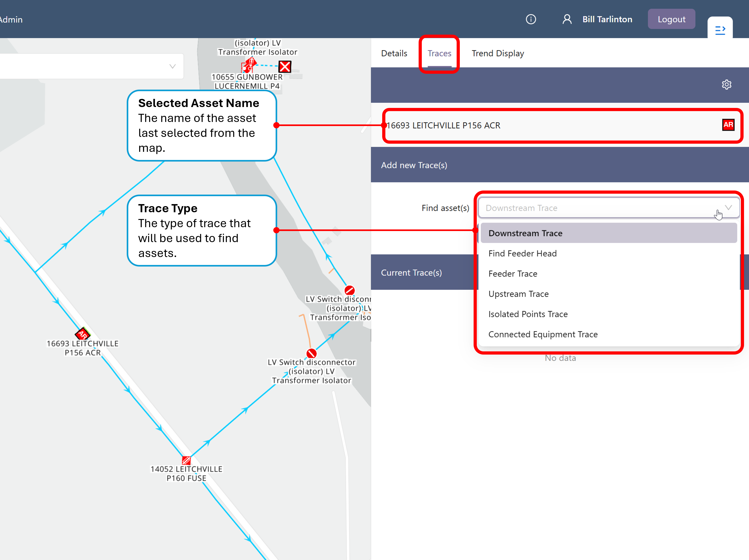Select the 14052 Leitchville P160 fuse symbol
This screenshot has height=560, width=749.
point(186,460)
